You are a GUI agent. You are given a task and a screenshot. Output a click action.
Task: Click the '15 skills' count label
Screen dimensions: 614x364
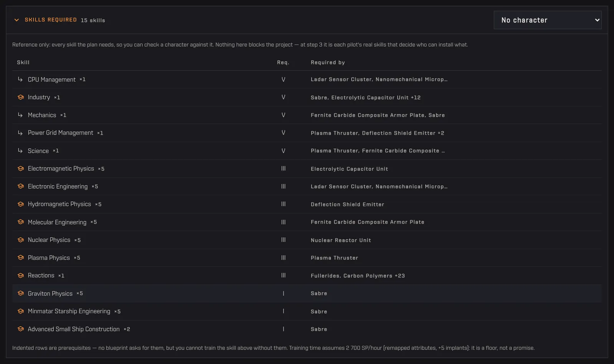[x=93, y=20]
